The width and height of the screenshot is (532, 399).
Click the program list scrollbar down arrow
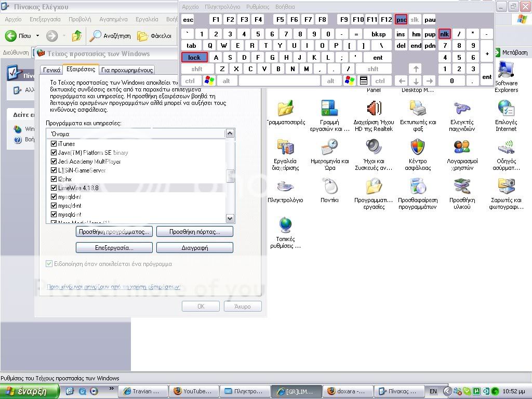coord(230,218)
